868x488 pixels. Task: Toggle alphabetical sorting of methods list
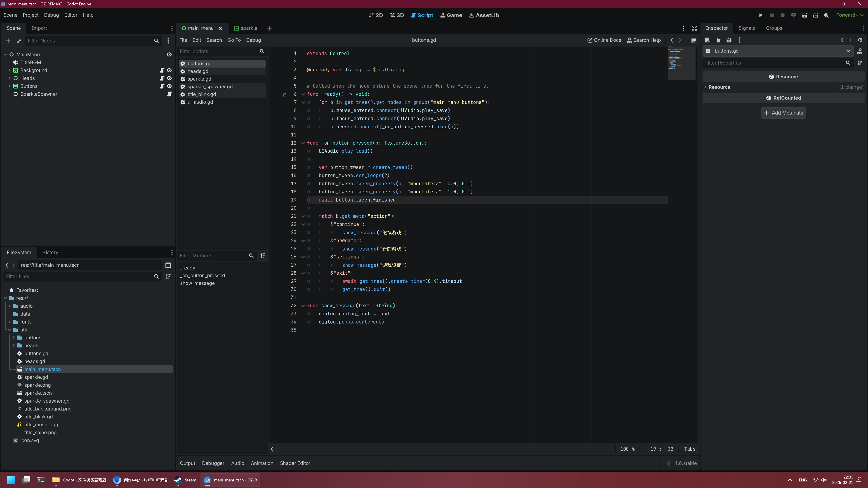coord(263,256)
